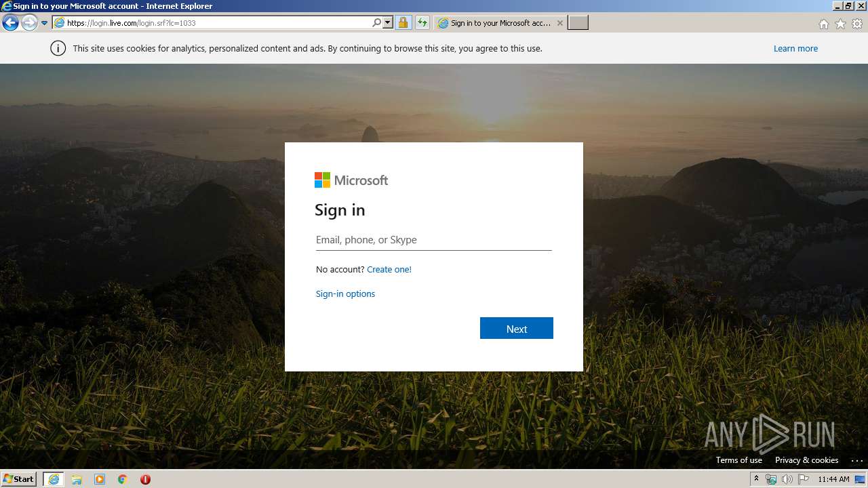Open Favorites star icon

[840, 24]
